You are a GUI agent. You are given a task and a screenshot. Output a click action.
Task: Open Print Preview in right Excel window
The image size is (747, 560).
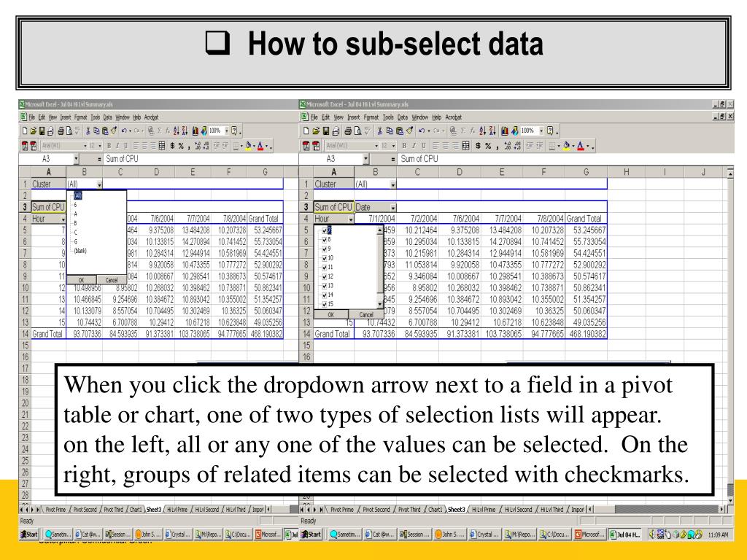tap(357, 131)
